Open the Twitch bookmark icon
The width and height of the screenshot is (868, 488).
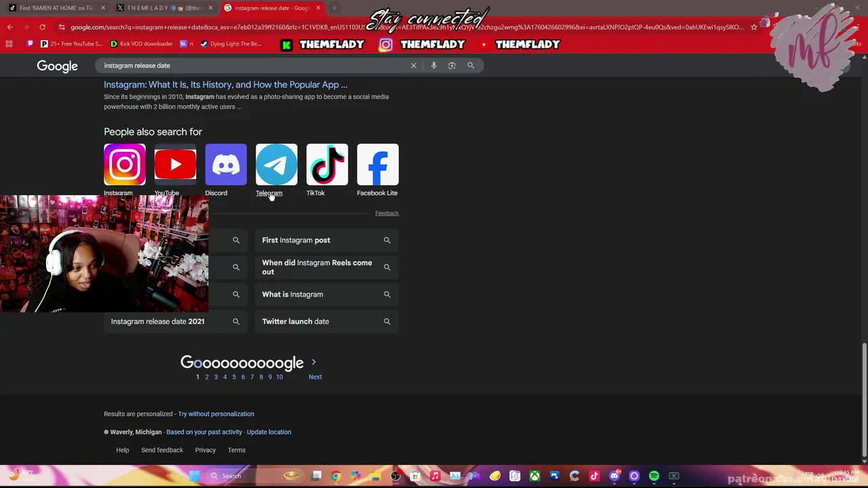(30, 44)
